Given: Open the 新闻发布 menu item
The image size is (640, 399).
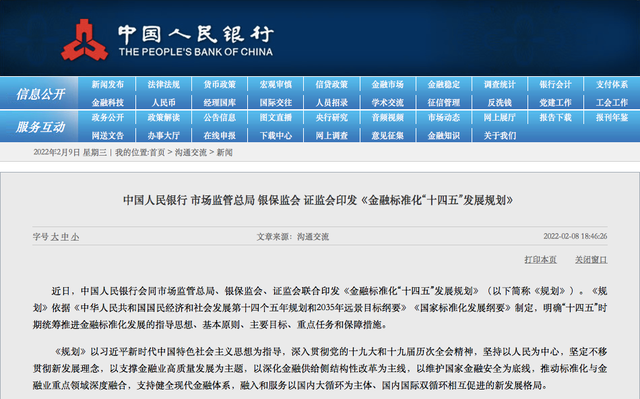Looking at the screenshot, I should [107, 84].
